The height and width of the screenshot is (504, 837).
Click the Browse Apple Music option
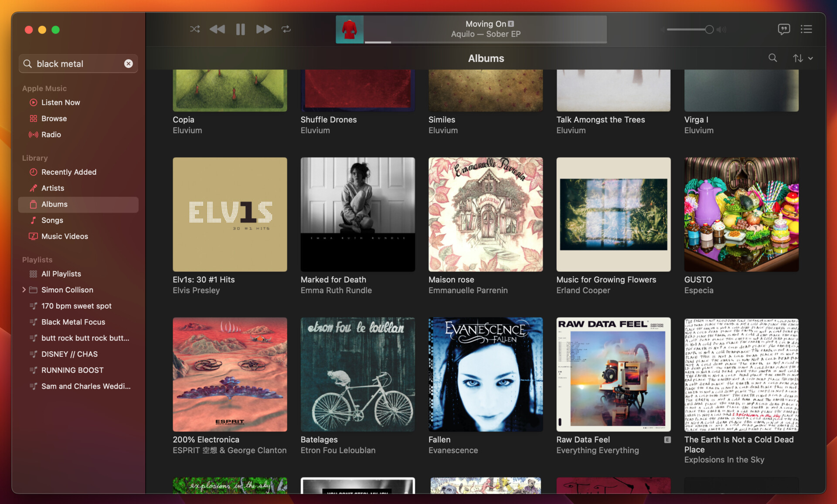click(x=53, y=118)
